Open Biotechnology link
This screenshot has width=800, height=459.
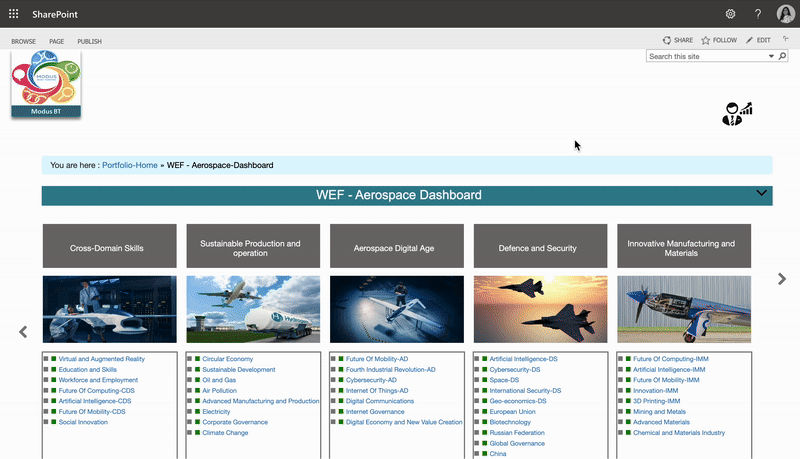(x=510, y=422)
